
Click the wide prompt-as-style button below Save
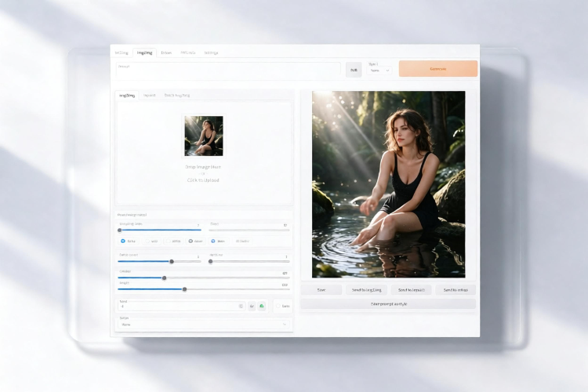point(389,304)
